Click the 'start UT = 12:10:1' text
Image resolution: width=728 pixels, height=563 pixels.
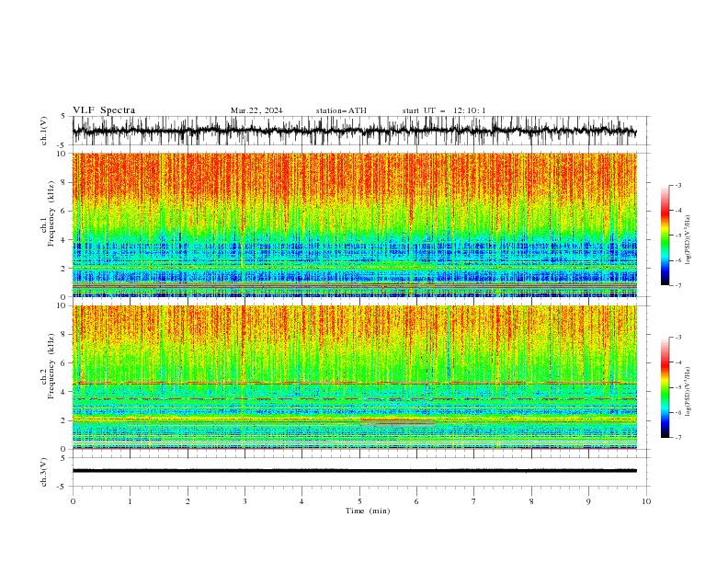pos(444,110)
